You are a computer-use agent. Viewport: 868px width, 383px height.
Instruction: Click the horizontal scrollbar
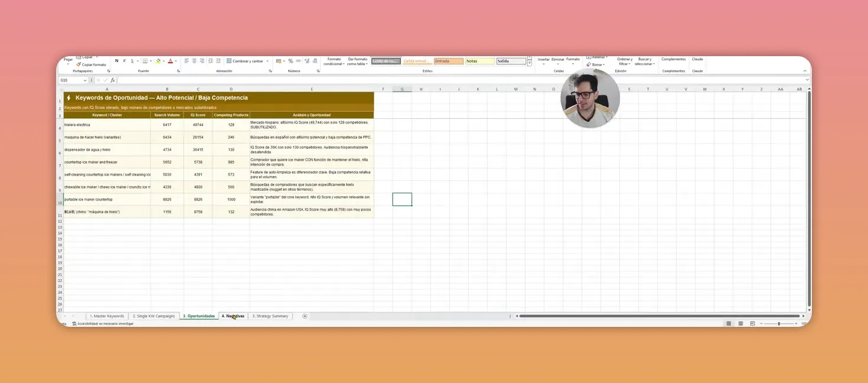660,316
